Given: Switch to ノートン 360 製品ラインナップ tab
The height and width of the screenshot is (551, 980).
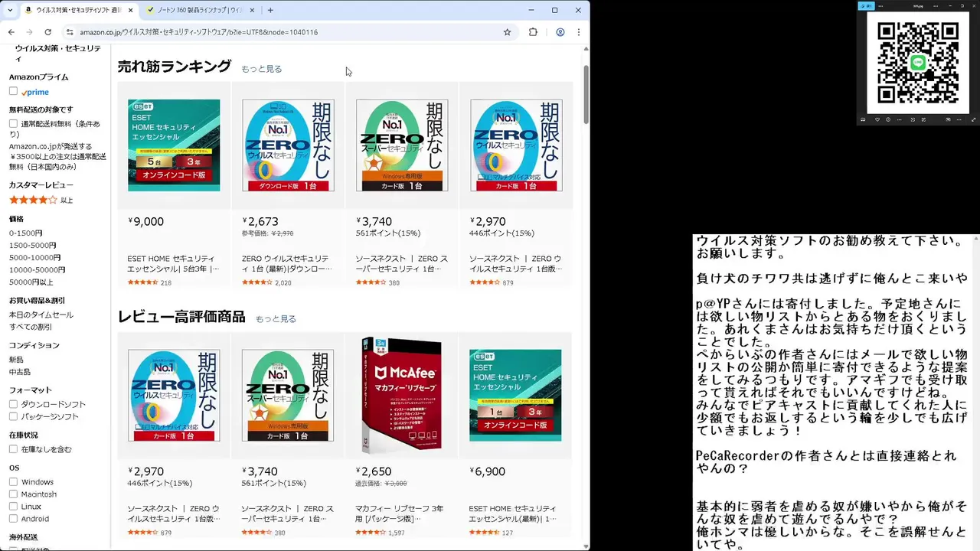Looking at the screenshot, I should coord(199,10).
